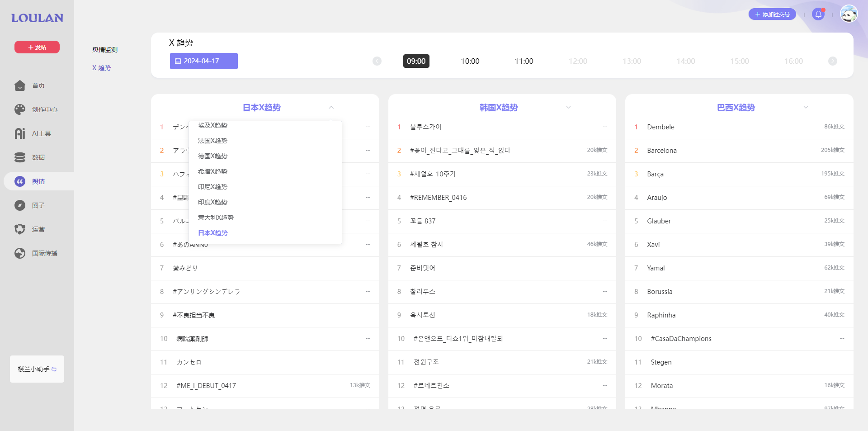Open the #REMEMBER_0416 Korea trend

click(502, 198)
